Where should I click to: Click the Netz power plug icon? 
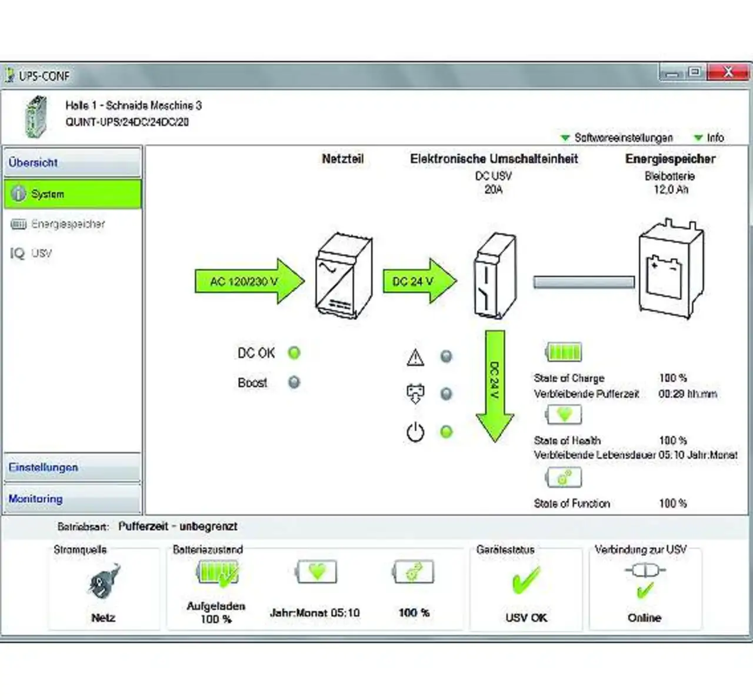[x=104, y=582]
